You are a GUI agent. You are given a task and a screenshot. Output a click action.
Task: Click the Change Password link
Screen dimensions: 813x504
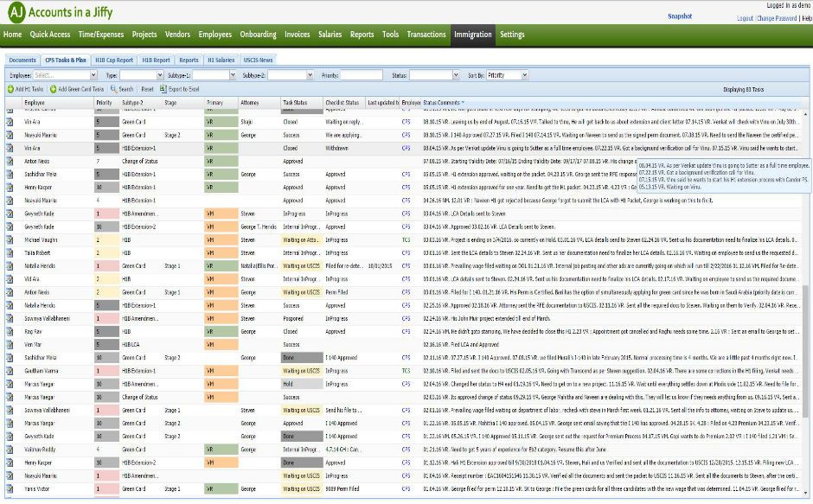click(x=777, y=18)
